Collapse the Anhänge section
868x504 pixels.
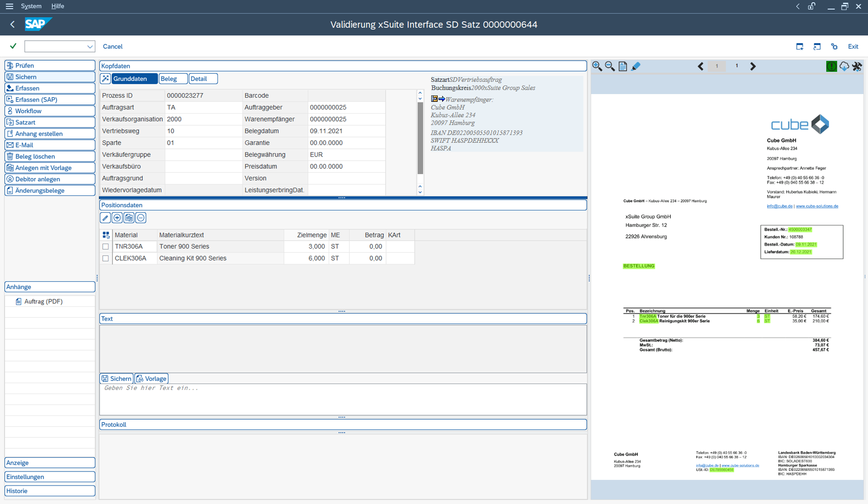[x=50, y=287]
